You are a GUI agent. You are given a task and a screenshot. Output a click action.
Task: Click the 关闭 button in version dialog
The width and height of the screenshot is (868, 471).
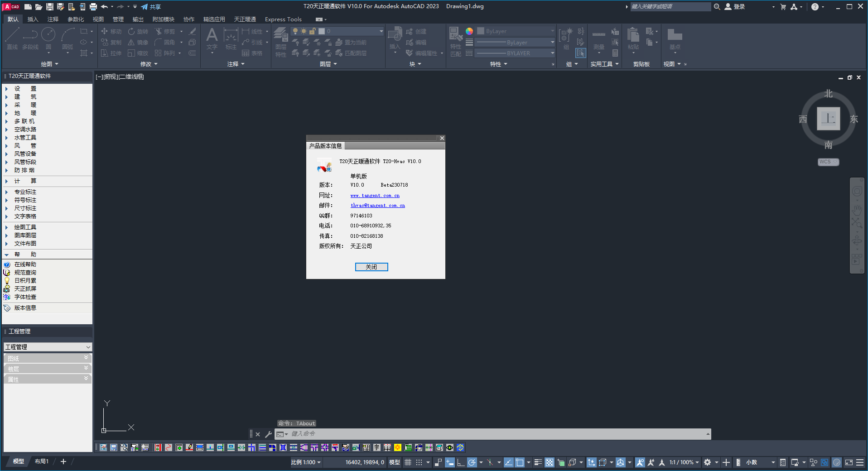(x=371, y=267)
